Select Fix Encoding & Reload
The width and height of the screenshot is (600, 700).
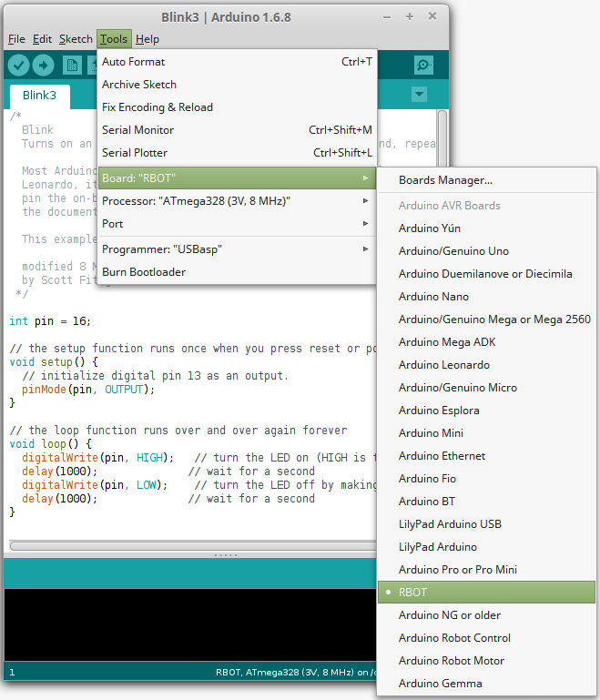[237, 107]
